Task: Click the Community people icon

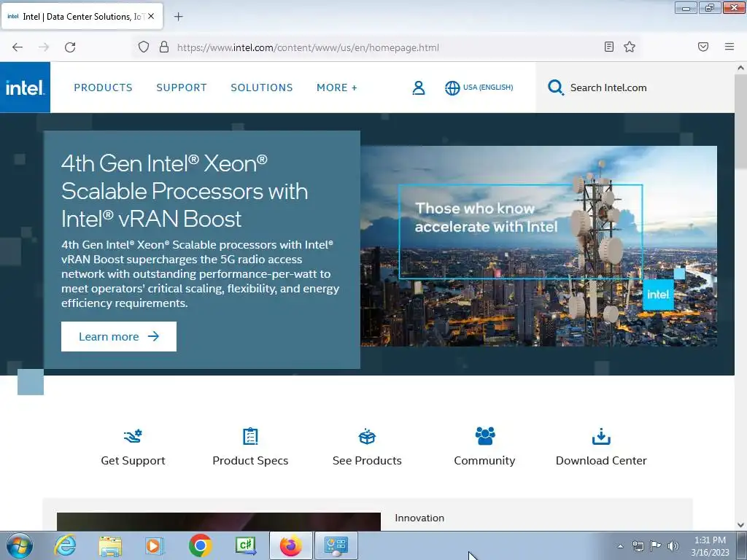Action: coord(485,436)
